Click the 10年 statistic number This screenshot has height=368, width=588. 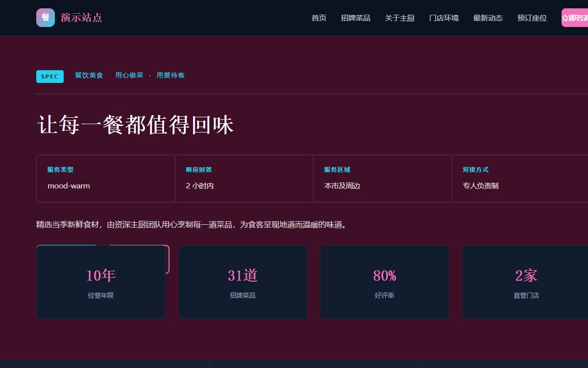point(101,276)
